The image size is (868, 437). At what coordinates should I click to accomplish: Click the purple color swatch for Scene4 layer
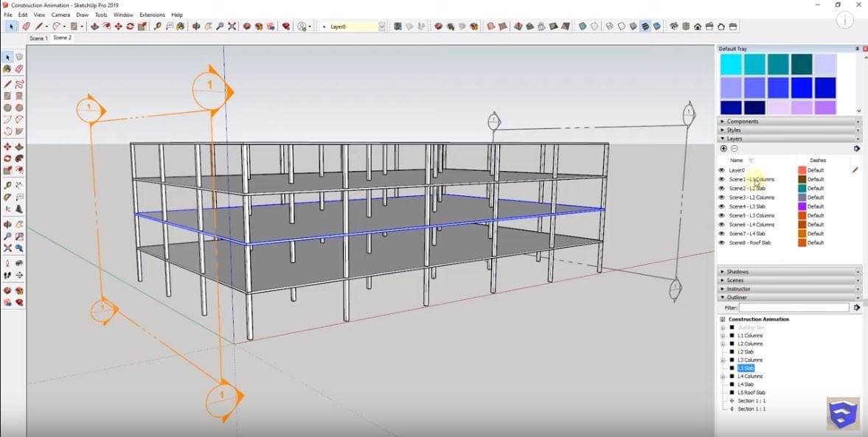click(x=802, y=206)
